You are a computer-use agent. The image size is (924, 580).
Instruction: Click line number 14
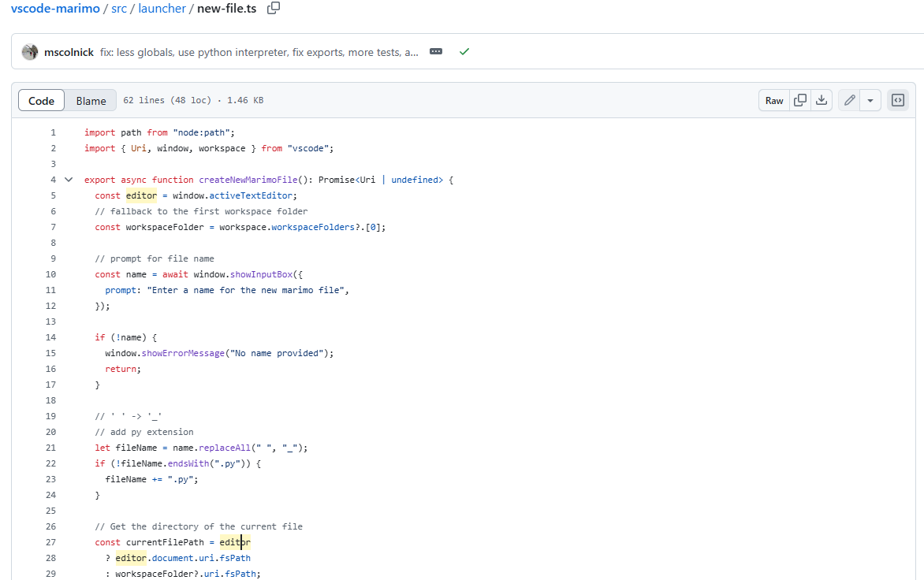(50, 337)
